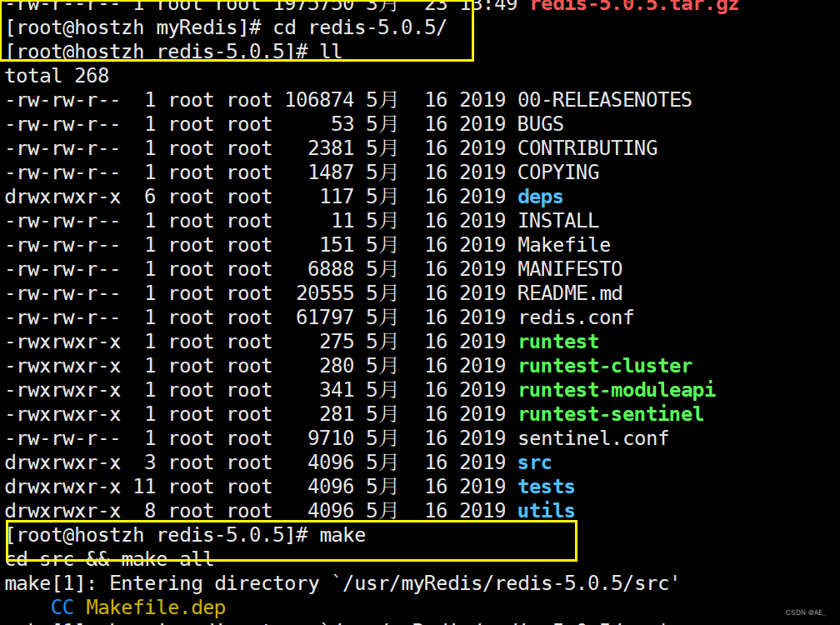Click file size value 2381

click(x=331, y=148)
